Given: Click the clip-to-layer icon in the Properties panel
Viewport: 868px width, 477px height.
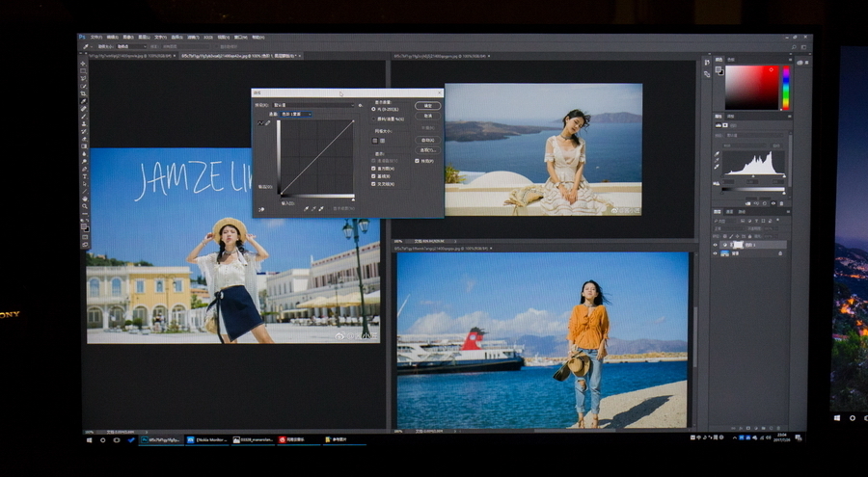Looking at the screenshot, I should 747,203.
